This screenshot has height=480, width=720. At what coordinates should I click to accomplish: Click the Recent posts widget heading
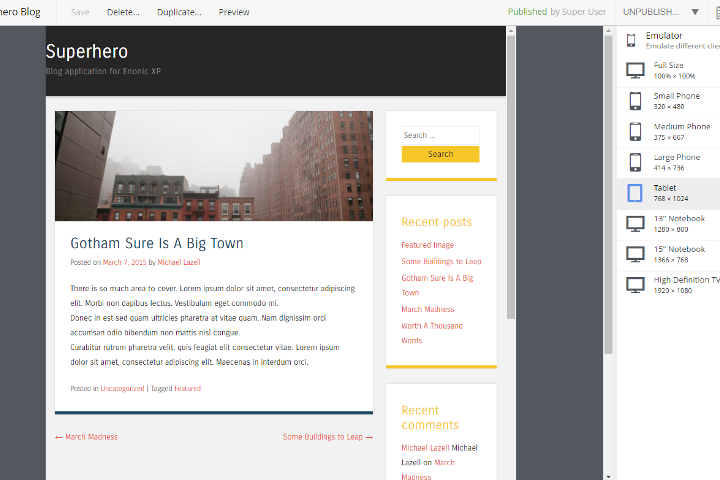(437, 222)
